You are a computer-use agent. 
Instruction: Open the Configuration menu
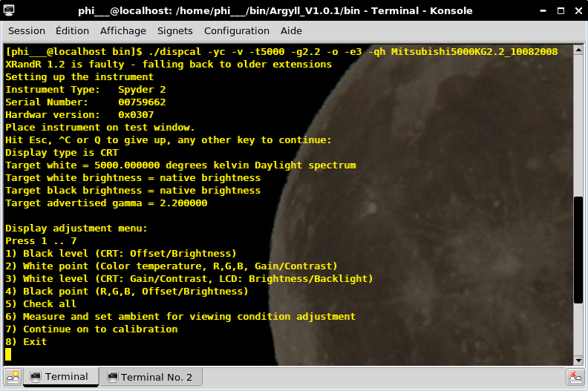click(x=237, y=30)
